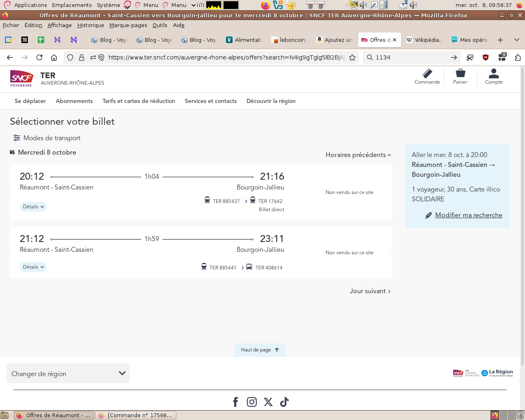Open the Facebook icon in footer
525x420 pixels.
coord(235,402)
